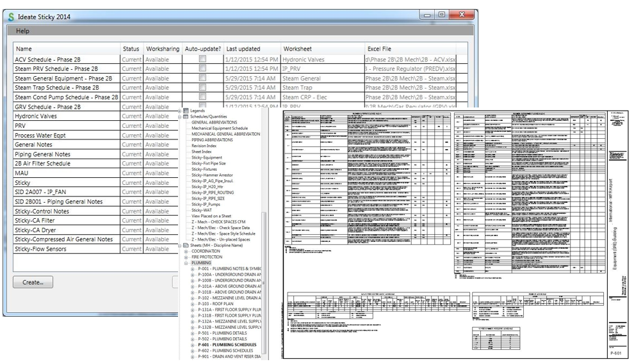Open the Sticky-Hammer Arrestor schedule
The width and height of the screenshot is (634, 364).
(212, 175)
